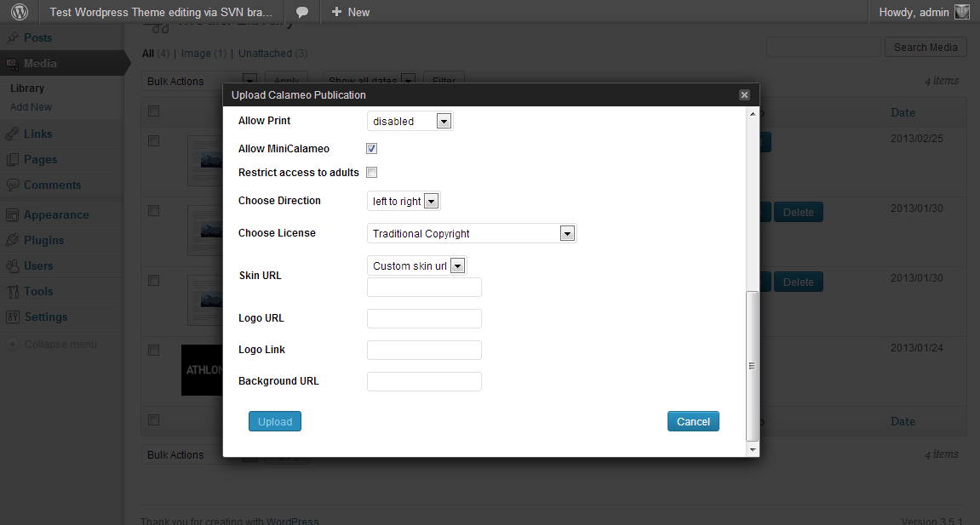Open the Plugins menu
This screenshot has height=525, width=980.
43,240
